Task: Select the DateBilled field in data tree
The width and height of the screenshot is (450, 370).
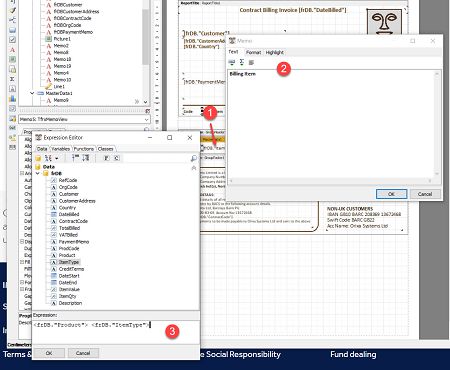Action: pos(69,214)
